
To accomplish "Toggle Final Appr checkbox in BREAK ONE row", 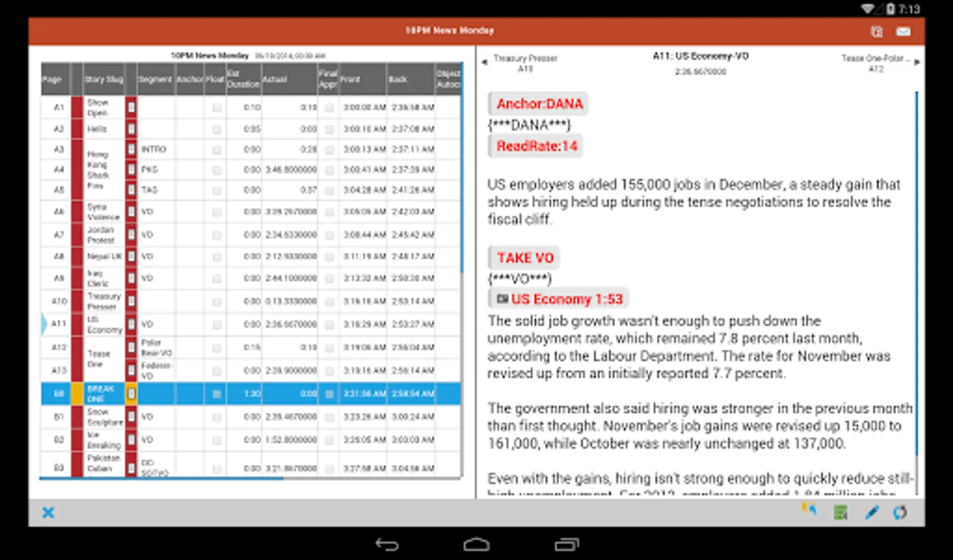I will click(x=329, y=394).
